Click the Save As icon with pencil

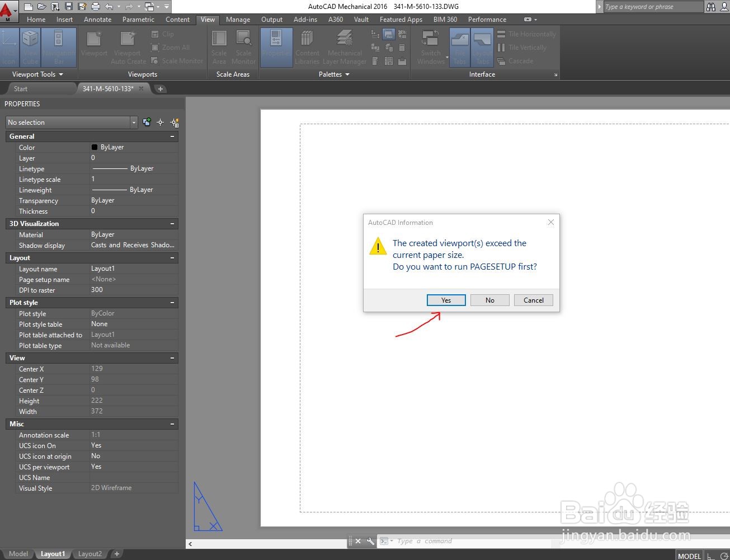point(82,7)
